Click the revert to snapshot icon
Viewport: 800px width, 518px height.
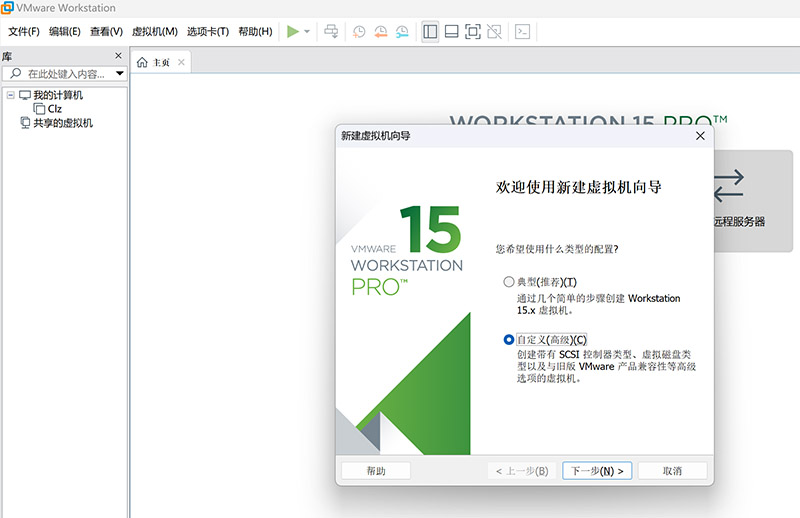tap(381, 32)
